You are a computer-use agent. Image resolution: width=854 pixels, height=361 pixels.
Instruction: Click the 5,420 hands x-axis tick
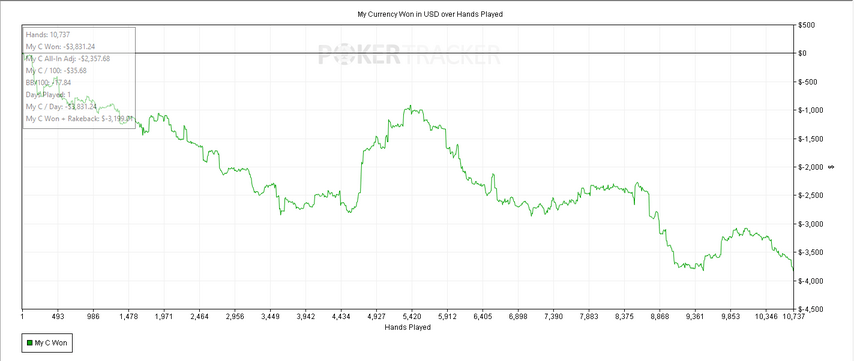tap(412, 316)
